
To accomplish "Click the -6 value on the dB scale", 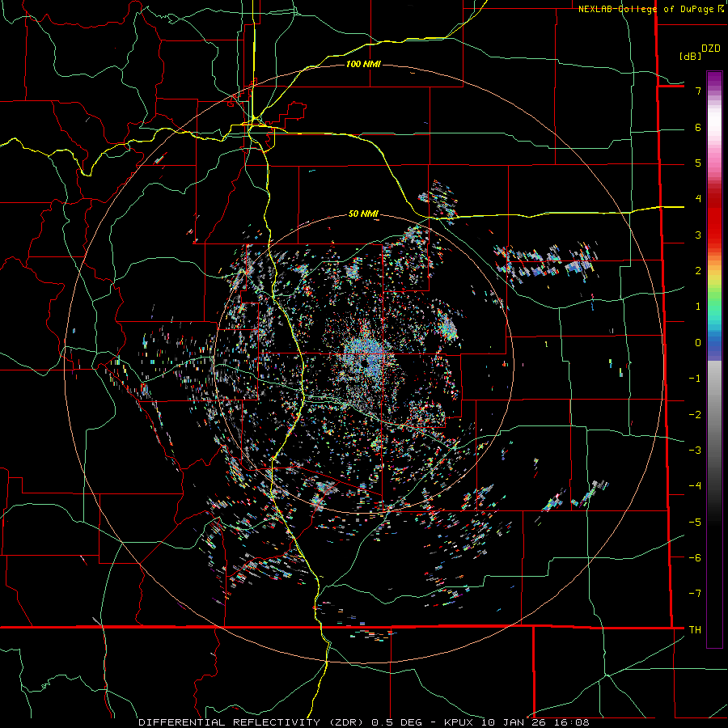I will tap(695, 557).
